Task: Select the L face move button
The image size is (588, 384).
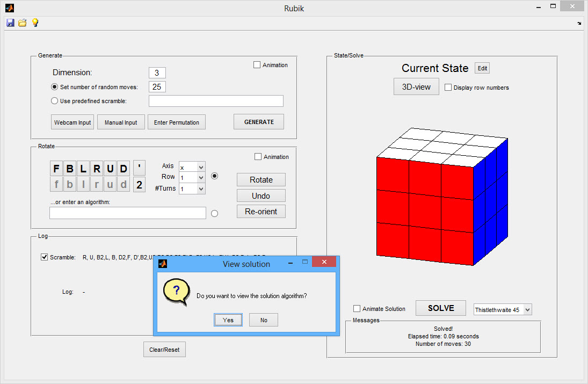Action: coord(83,169)
